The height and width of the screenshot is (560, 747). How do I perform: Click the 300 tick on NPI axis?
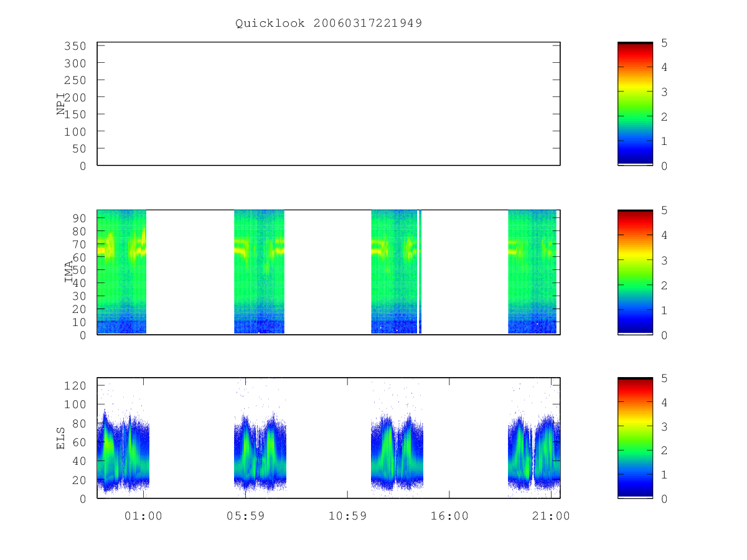75,63
